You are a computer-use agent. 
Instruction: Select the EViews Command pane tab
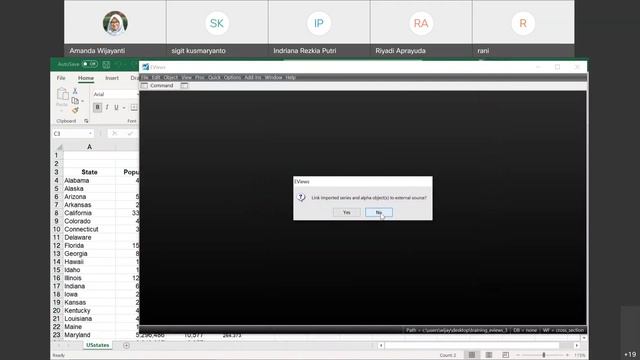point(158,86)
